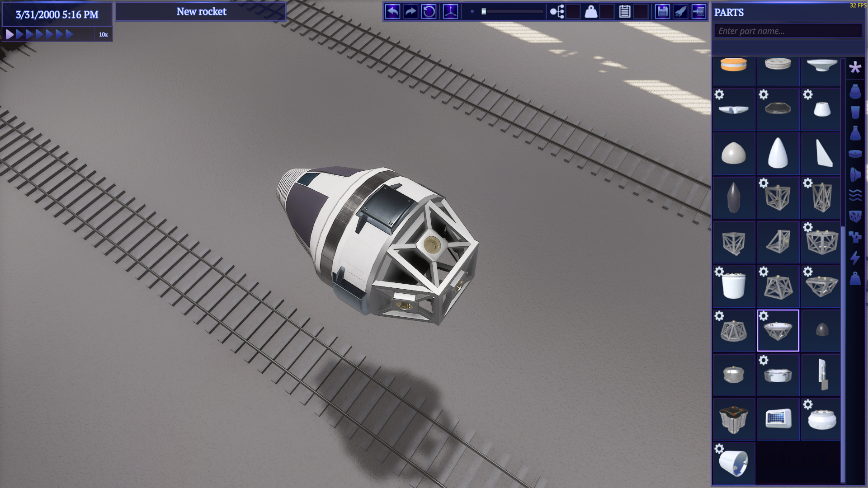Pick the dark pointed nose cone part
The height and width of the screenshot is (488, 868).
[733, 198]
